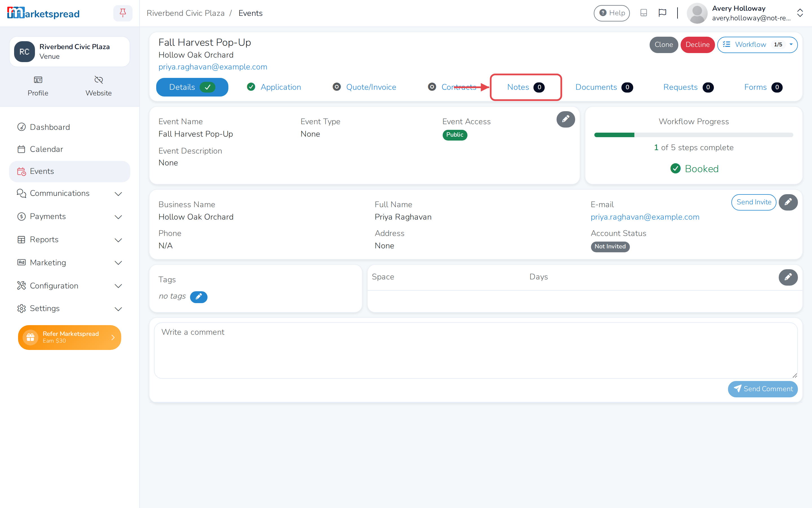
Task: Open the account switcher arrows
Action: point(800,13)
